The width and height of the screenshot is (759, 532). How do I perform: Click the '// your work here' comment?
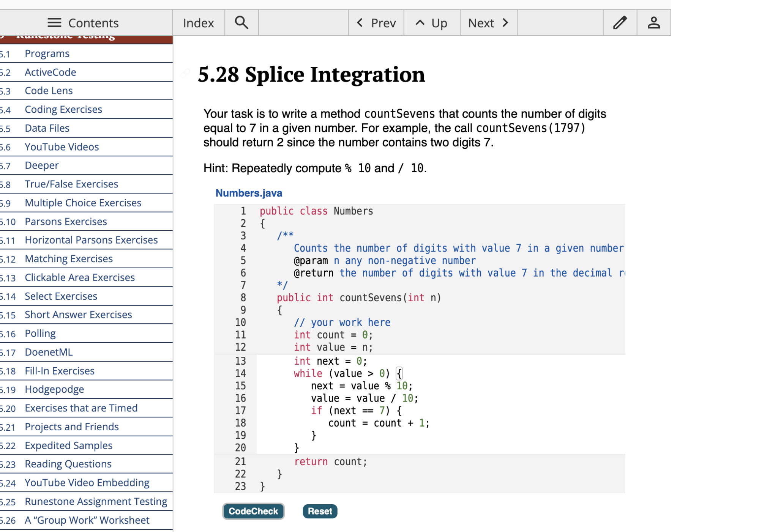(342, 323)
